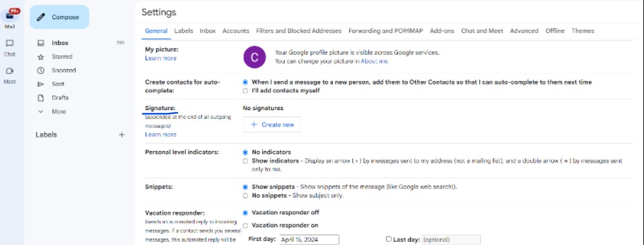The image size is (644, 245).
Task: Open the Sent arrow icon
Action: (41, 84)
